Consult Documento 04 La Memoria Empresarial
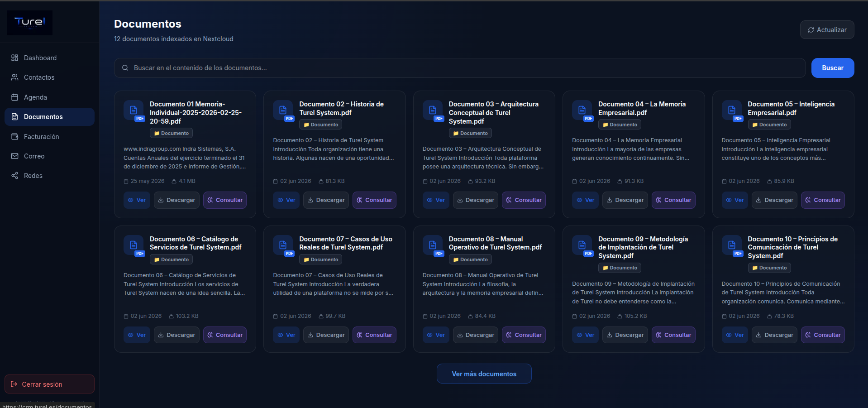The image size is (868, 408). pos(673,200)
